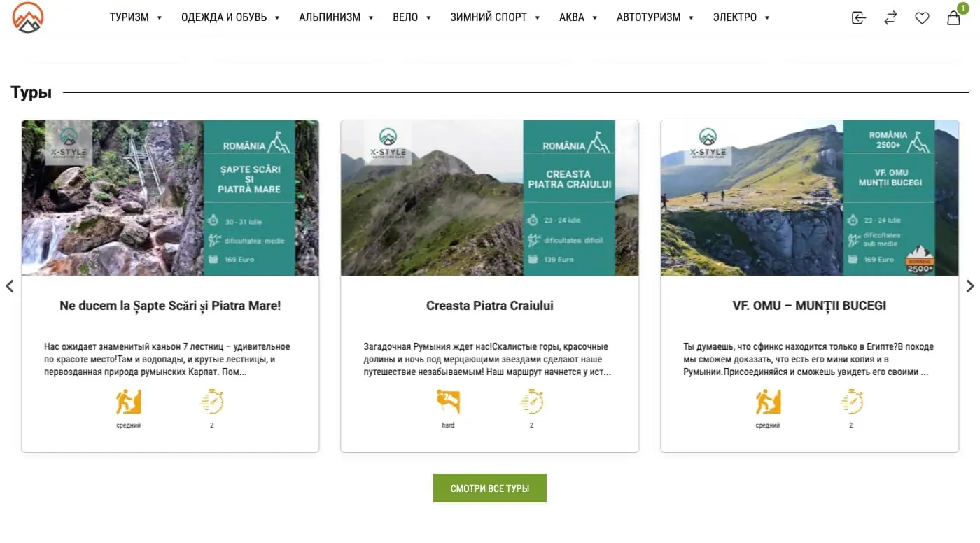Open the VF. OMU Munții Bucegi thumbnail
This screenshot has width=980, height=543.
[x=810, y=198]
